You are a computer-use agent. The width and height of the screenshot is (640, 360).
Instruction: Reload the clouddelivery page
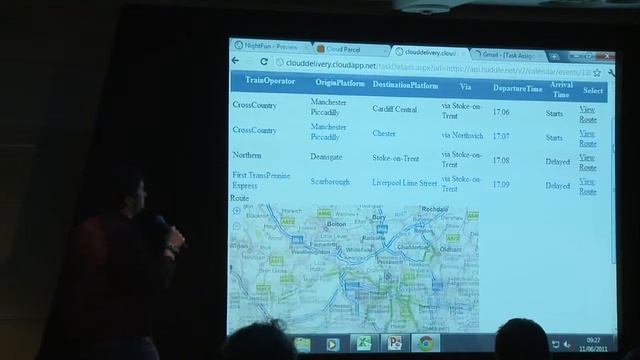[264, 62]
